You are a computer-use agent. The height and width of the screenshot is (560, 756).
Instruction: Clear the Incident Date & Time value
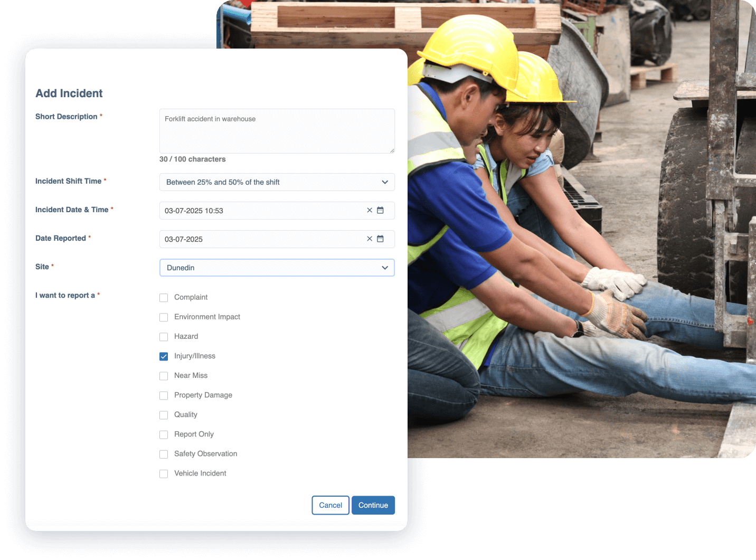click(370, 210)
